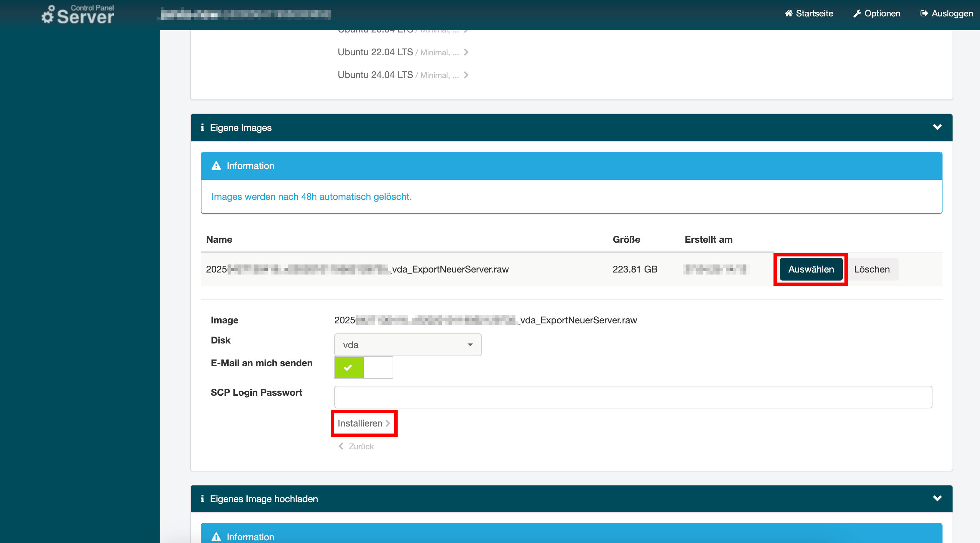Image resolution: width=980 pixels, height=543 pixels.
Task: Click Ausloggen to log out
Action: [946, 13]
